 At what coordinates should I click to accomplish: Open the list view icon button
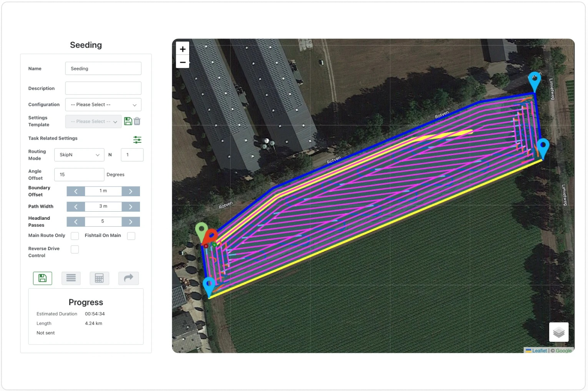coord(71,278)
